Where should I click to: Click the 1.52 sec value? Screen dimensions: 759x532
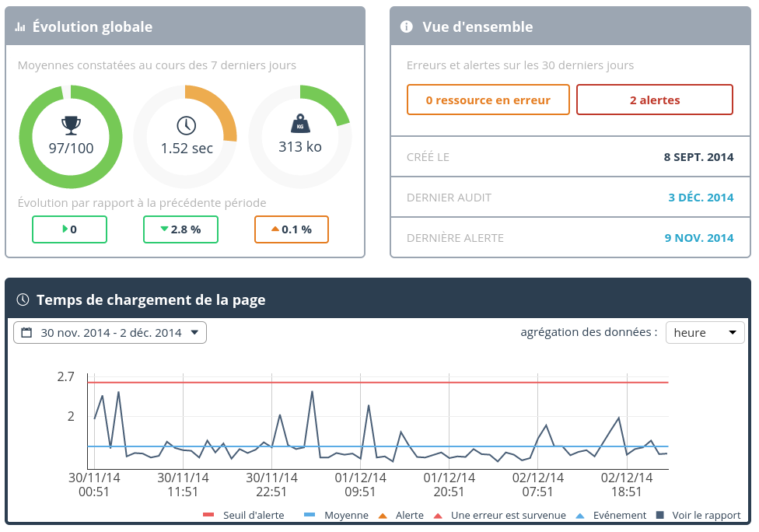187,148
